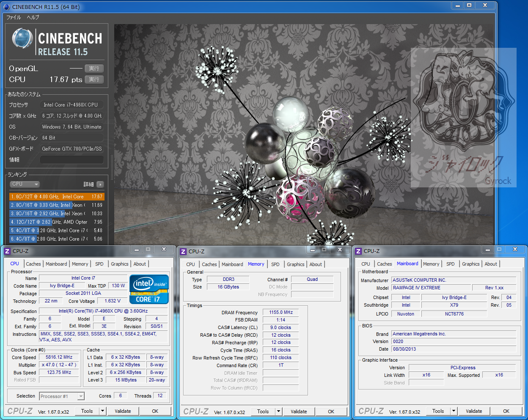Click Validate in middle CPU-Z window
This screenshot has width=528, height=420.
coord(299,412)
